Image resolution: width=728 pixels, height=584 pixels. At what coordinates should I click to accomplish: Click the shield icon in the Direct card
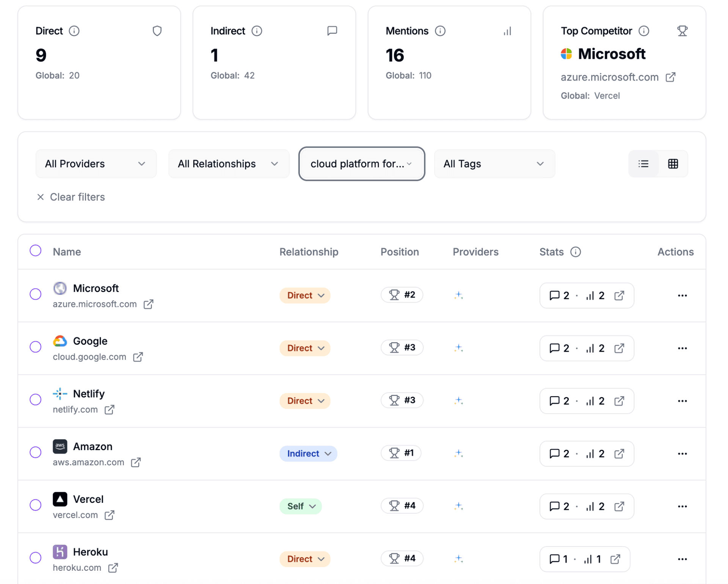[x=157, y=31]
